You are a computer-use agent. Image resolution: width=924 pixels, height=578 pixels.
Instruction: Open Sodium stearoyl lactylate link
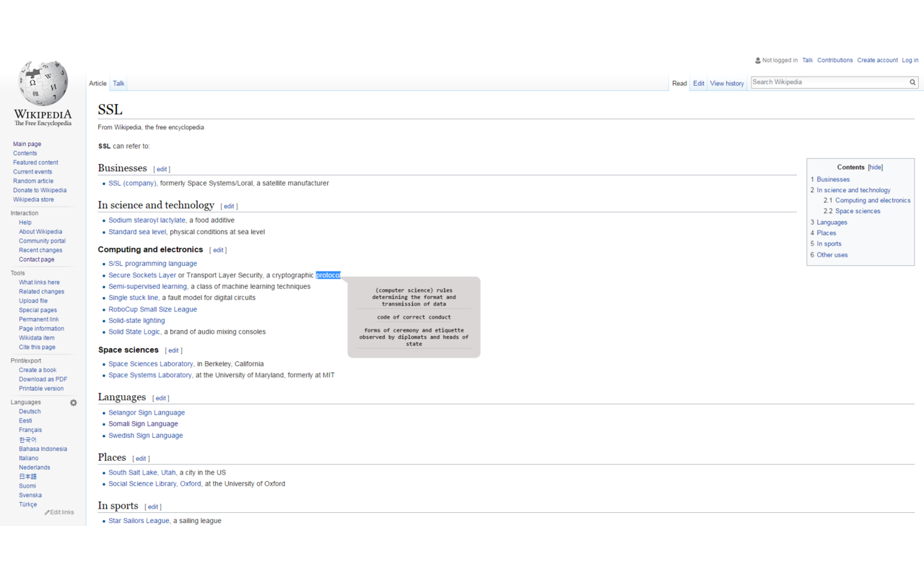point(147,220)
